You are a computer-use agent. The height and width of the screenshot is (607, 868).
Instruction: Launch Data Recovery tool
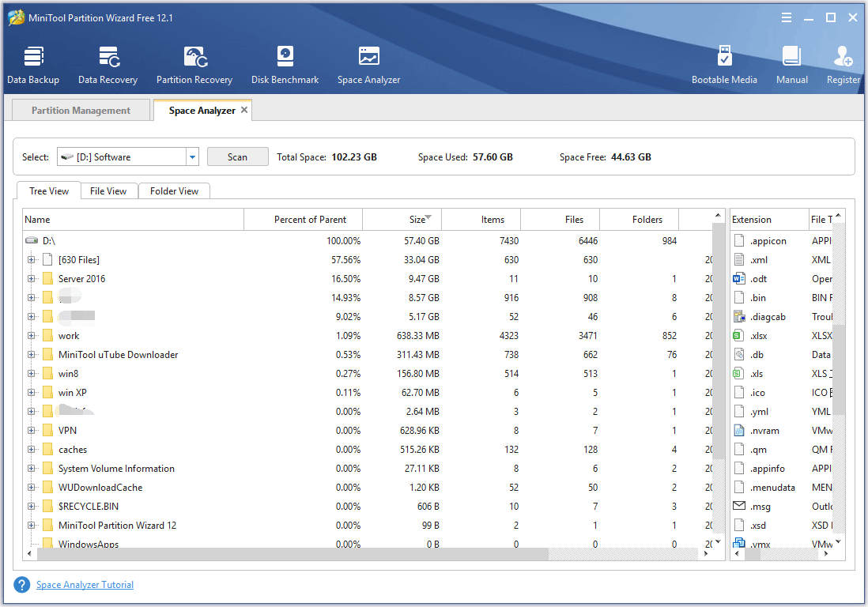(x=108, y=65)
